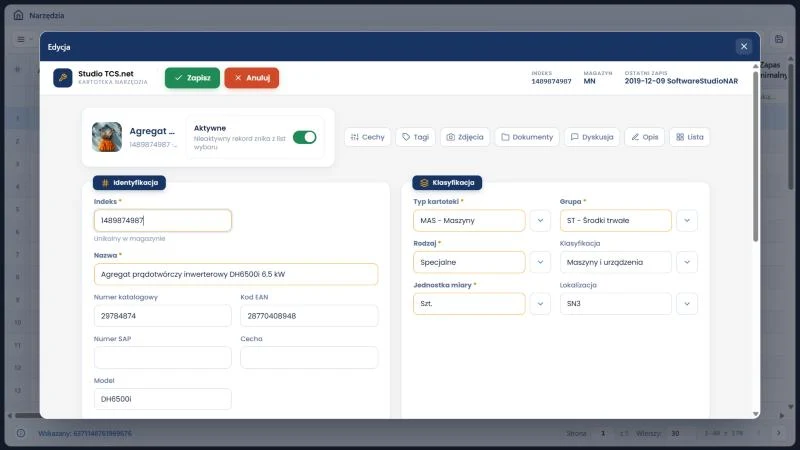Open the Lista tab

(689, 137)
